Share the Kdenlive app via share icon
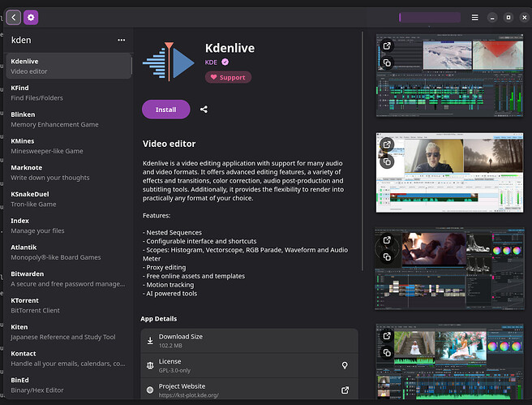The width and height of the screenshot is (532, 405). coord(204,110)
